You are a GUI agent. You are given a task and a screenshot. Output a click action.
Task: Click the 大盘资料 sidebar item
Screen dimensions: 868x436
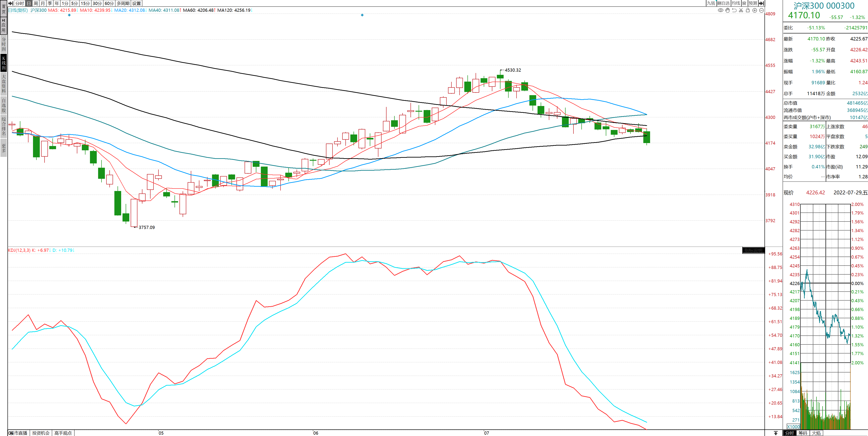point(4,84)
